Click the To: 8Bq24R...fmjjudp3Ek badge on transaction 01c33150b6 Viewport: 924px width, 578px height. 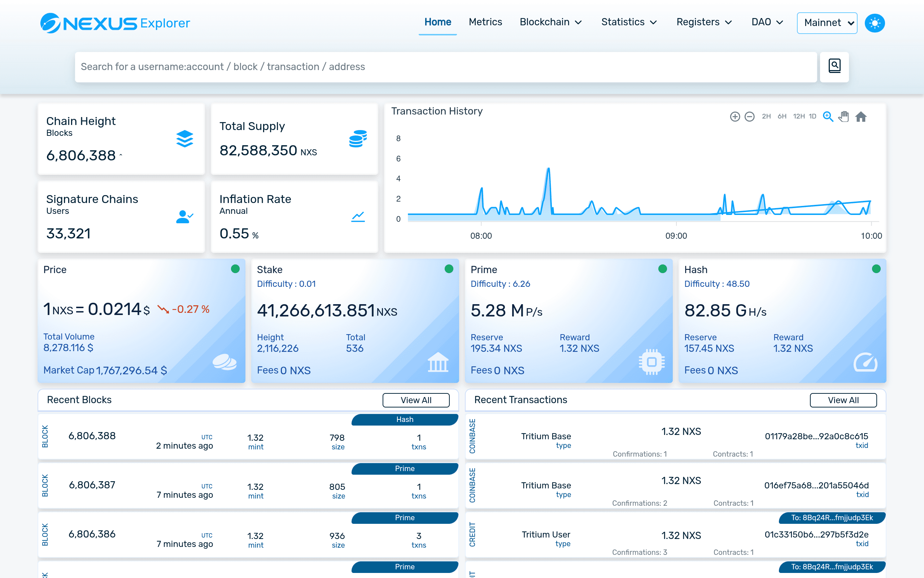tap(832, 518)
